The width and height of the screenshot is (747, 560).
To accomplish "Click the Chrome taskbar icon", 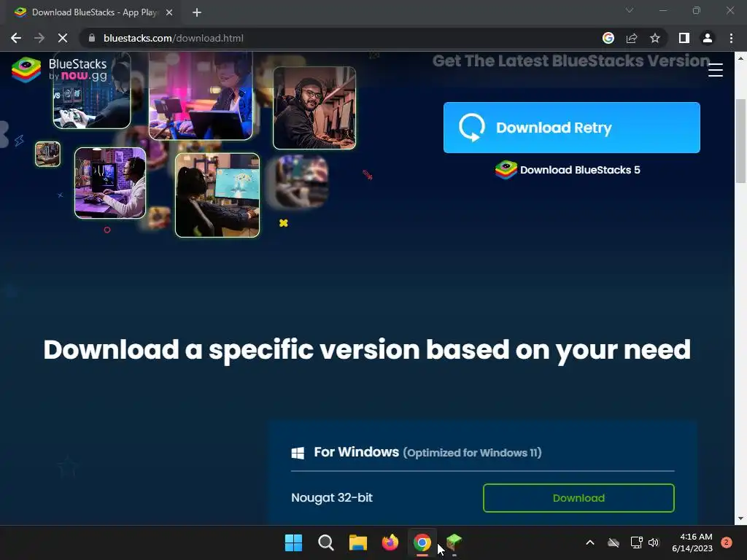I will 422,542.
